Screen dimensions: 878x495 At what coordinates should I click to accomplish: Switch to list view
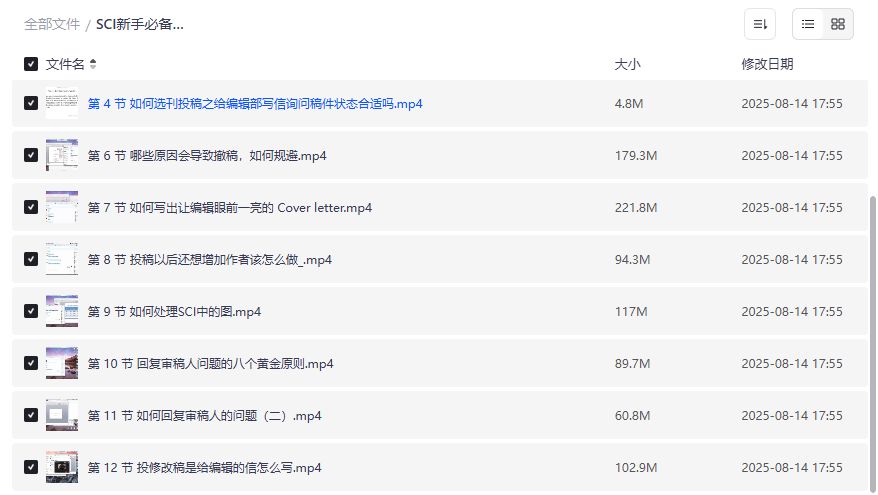tap(807, 24)
